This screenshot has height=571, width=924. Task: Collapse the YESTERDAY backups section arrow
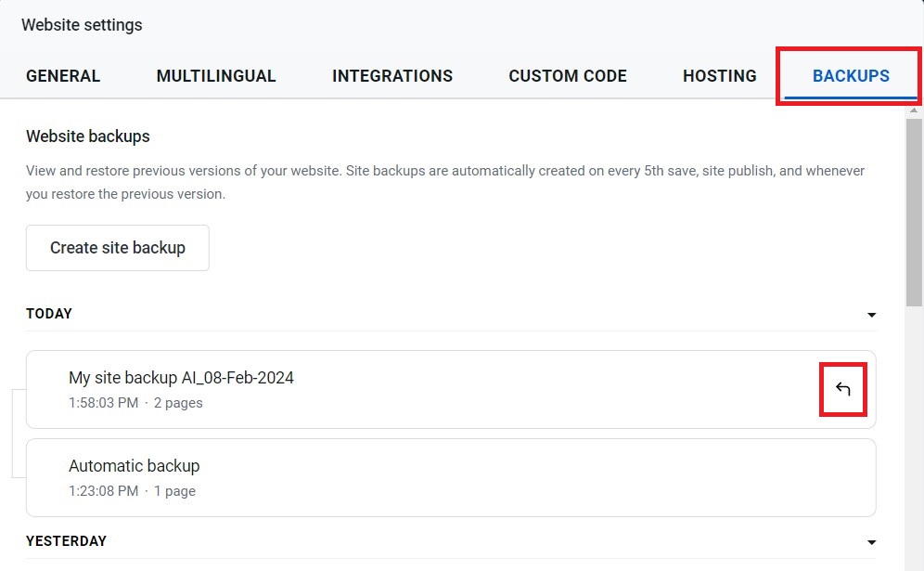pyautogui.click(x=871, y=542)
